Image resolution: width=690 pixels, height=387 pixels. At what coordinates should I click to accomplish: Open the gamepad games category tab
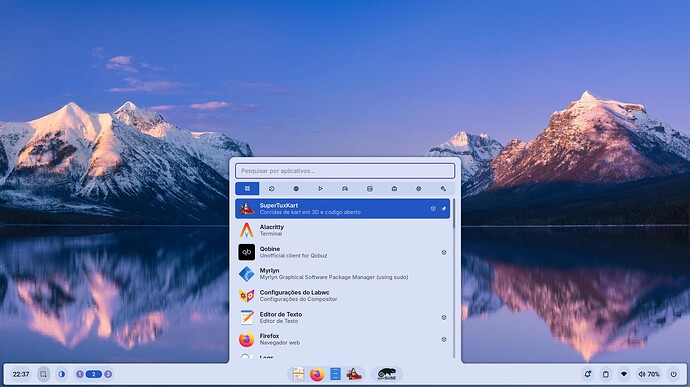[x=345, y=188]
